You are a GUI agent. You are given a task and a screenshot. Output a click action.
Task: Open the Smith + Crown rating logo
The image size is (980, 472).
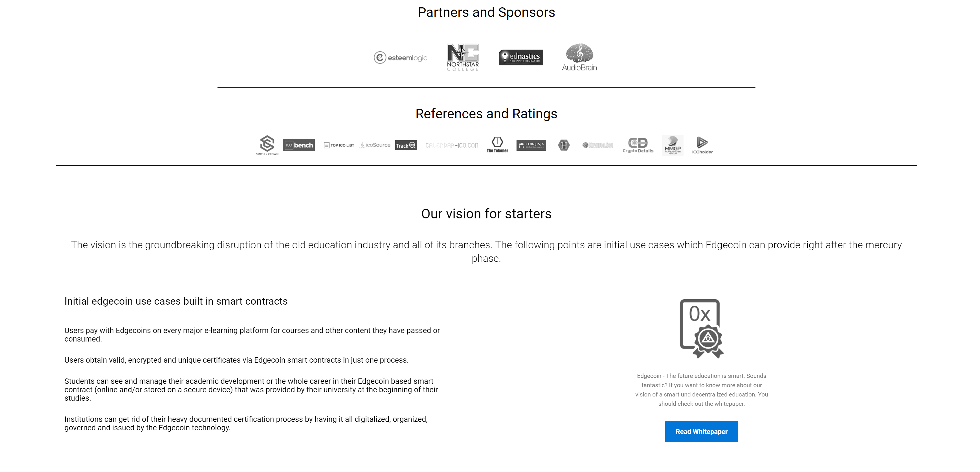pos(267,145)
